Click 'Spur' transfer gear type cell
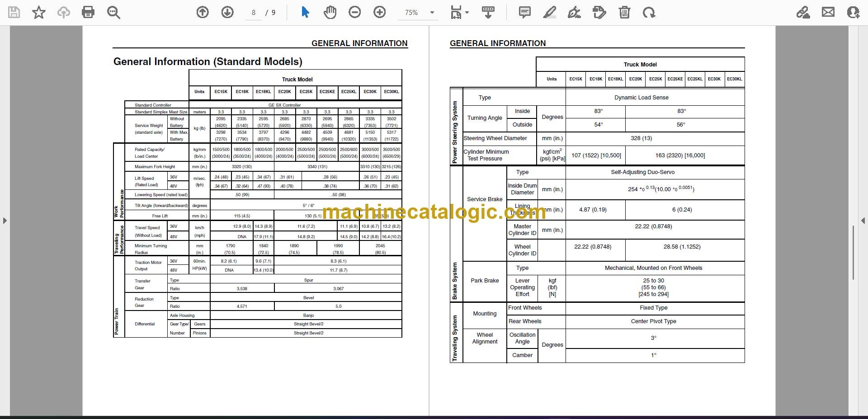This screenshot has height=419, width=868. point(308,280)
